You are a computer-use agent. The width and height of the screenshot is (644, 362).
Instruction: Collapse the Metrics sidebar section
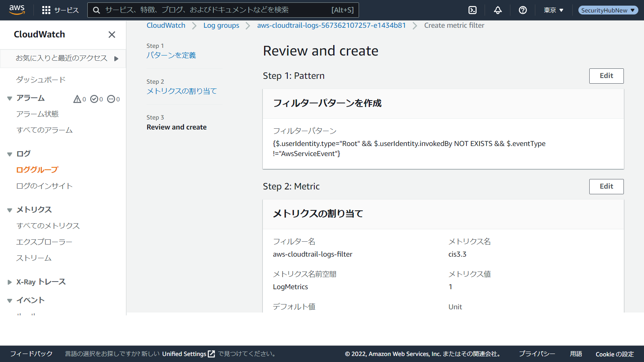point(10,210)
